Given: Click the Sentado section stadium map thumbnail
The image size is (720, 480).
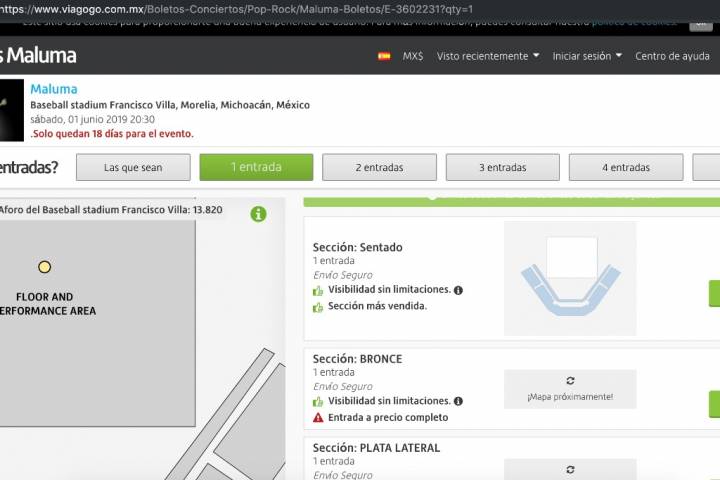Looking at the screenshot, I should tap(570, 278).
